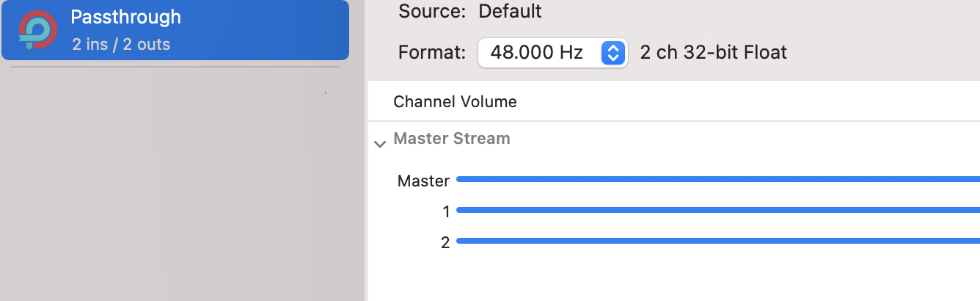Click the blue up-down arrows of the sample rate popup
Viewport: 980px width, 301px height.
pyautogui.click(x=613, y=53)
